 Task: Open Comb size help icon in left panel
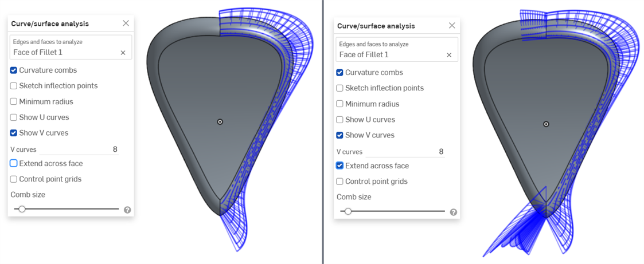(x=127, y=210)
